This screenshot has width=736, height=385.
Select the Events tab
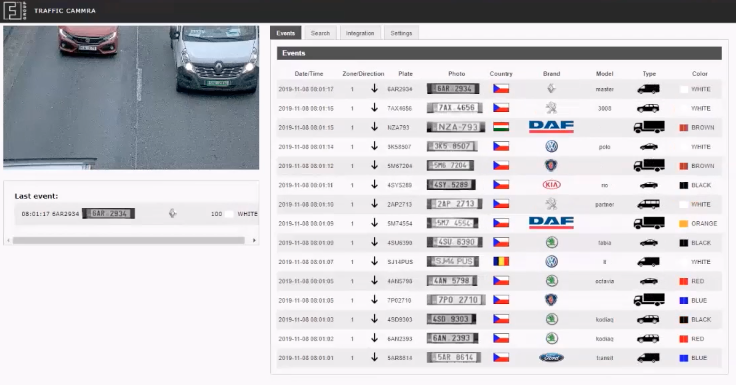pyautogui.click(x=285, y=33)
